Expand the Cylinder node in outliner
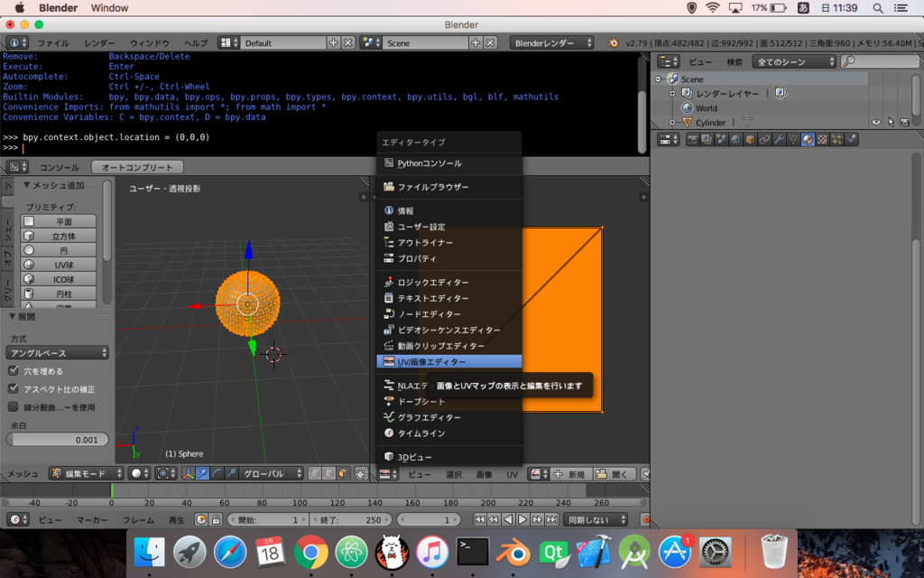Viewport: 924px width, 578px height. (x=672, y=123)
